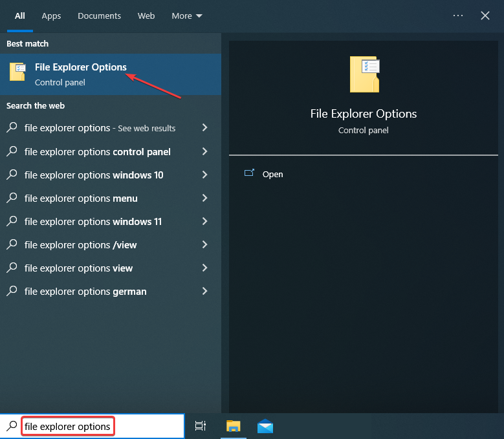
Task: Expand chevron for 'file explorer options control panel'
Action: point(204,151)
